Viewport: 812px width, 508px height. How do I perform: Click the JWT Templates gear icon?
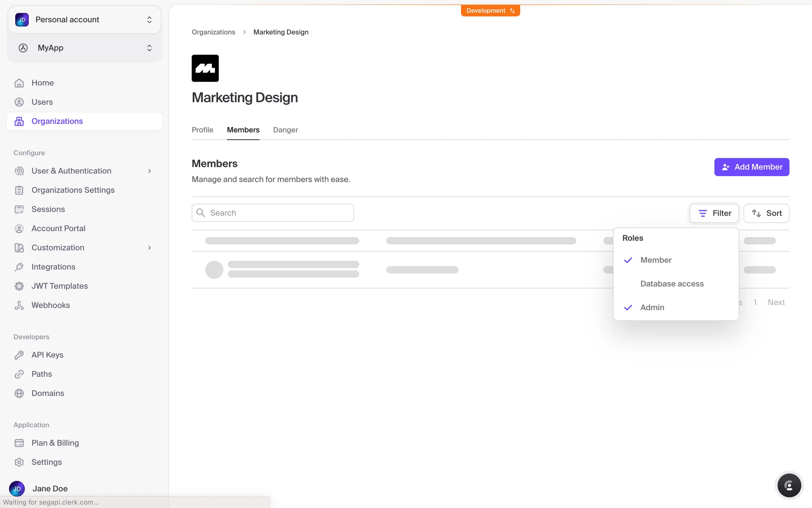[x=19, y=286]
